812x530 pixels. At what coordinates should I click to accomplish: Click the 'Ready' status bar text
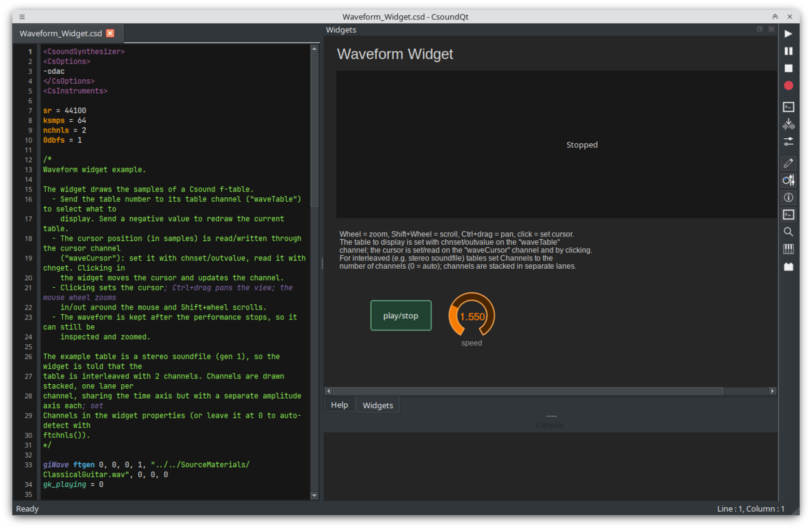27,508
